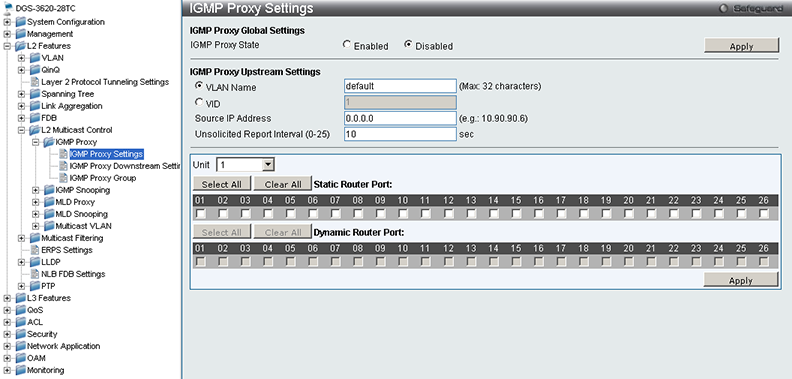Collapse the L2 Features tree node
This screenshot has width=792, height=379.
pyautogui.click(x=7, y=46)
